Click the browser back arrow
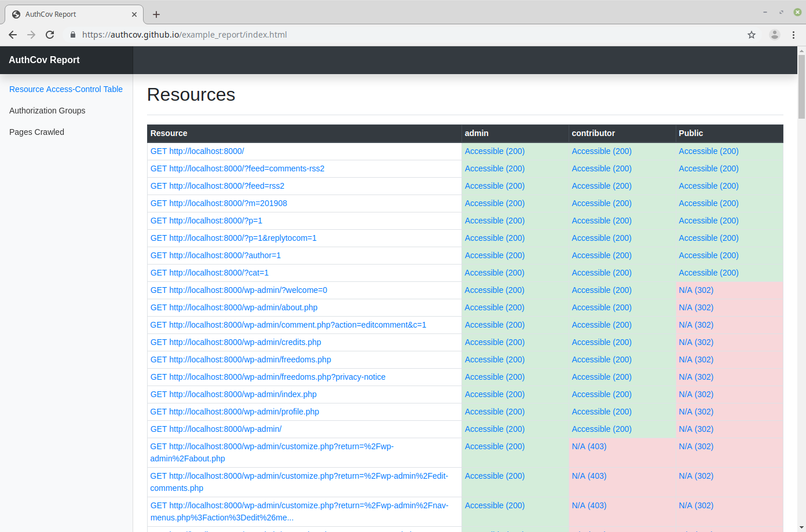The image size is (806, 532). [13, 35]
